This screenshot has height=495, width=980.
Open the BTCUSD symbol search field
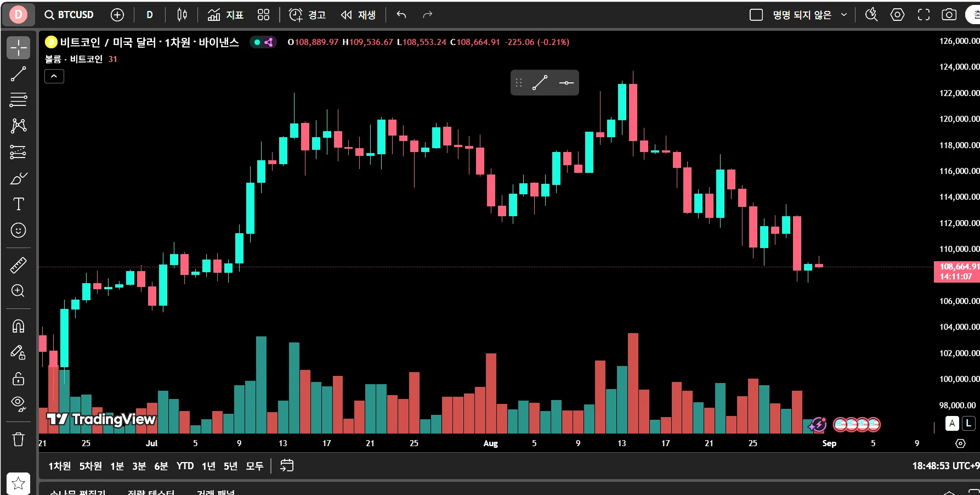click(x=69, y=15)
